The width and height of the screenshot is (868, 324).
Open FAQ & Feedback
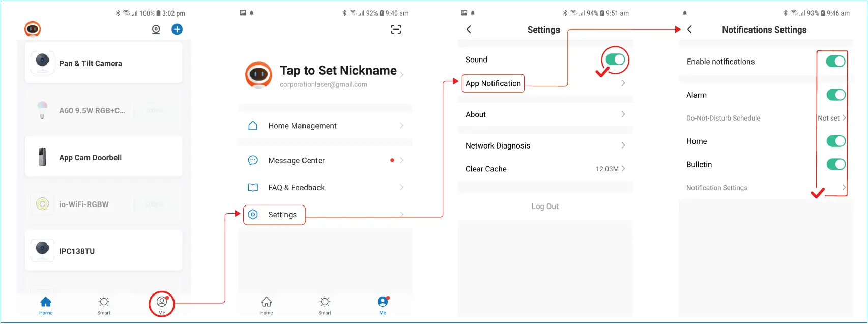click(x=325, y=188)
